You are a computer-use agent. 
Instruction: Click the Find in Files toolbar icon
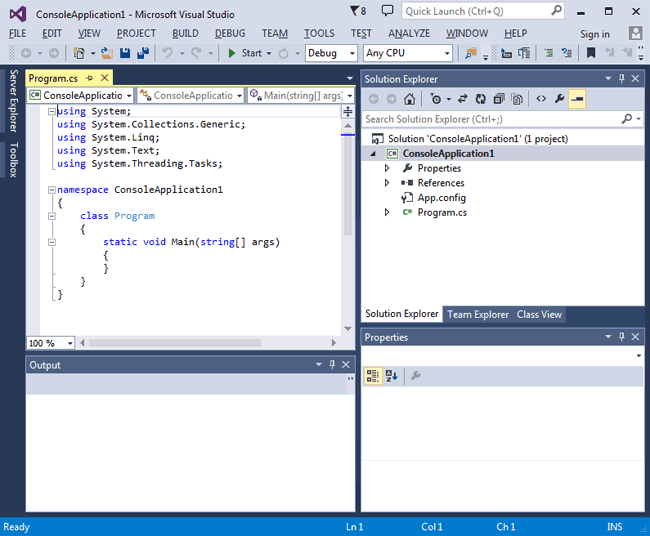coord(471,53)
